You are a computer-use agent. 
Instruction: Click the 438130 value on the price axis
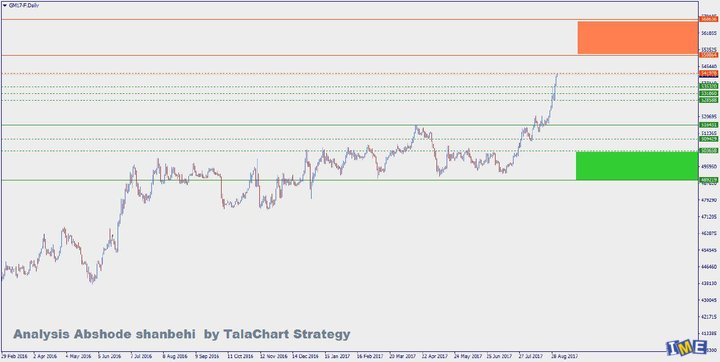coord(709,283)
